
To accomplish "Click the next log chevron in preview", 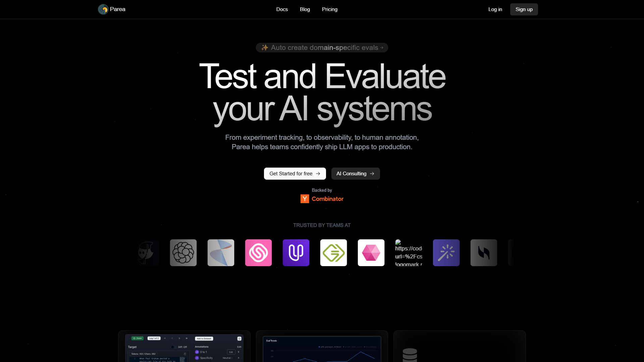I will click(179, 339).
